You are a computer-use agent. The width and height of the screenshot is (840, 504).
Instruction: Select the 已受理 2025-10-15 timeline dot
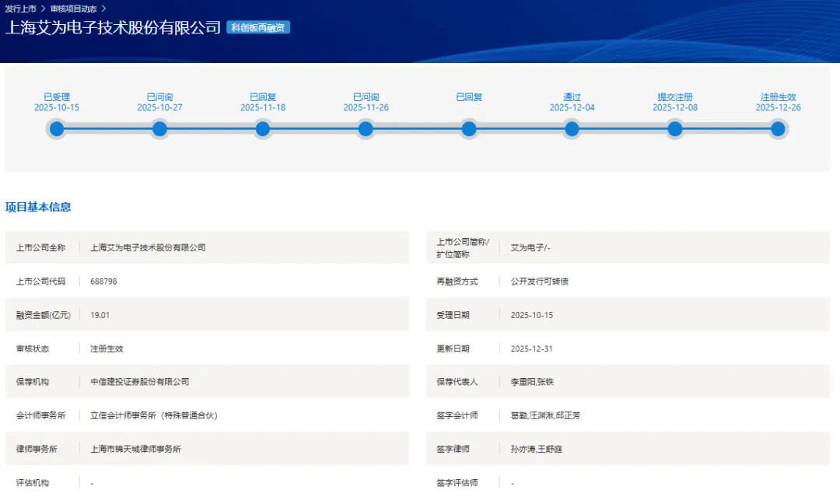[57, 129]
